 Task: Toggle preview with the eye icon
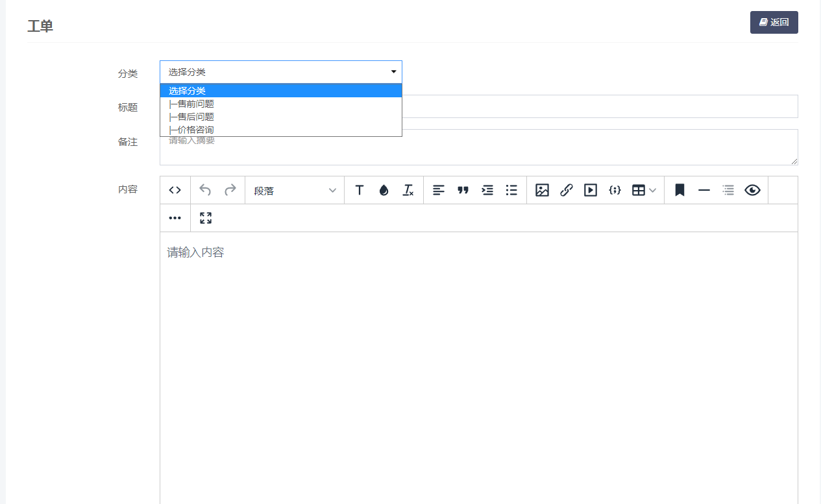tap(752, 190)
